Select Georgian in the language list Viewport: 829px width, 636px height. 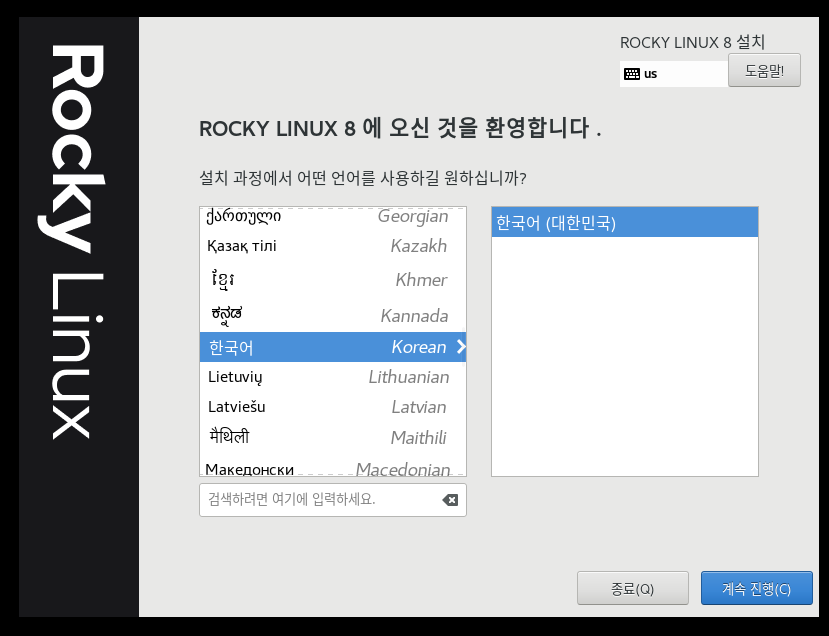pos(333,217)
